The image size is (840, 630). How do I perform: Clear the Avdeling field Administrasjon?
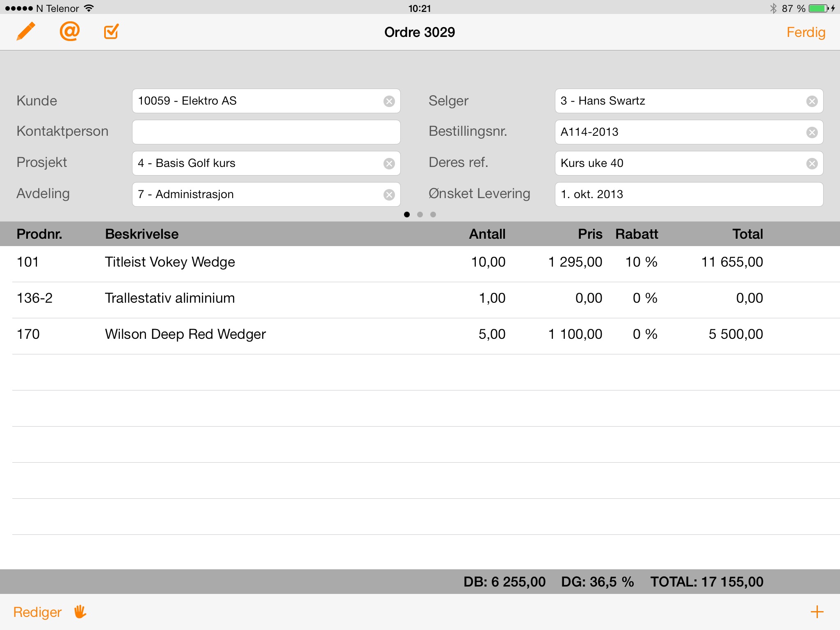click(389, 194)
